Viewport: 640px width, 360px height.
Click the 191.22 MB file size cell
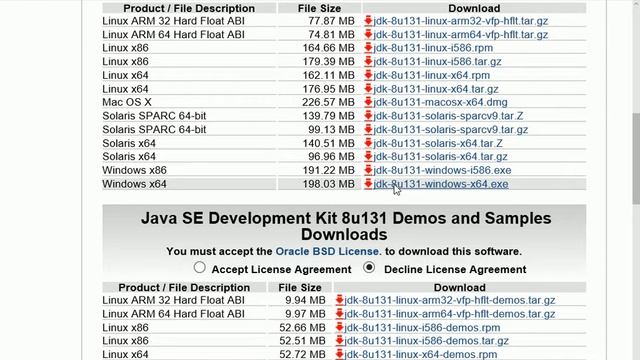click(x=320, y=170)
